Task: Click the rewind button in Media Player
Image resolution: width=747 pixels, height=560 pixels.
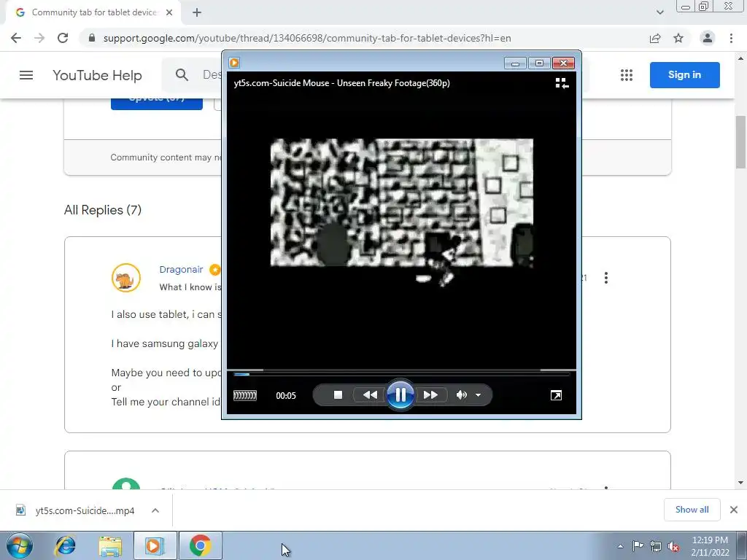Action: [x=370, y=394]
